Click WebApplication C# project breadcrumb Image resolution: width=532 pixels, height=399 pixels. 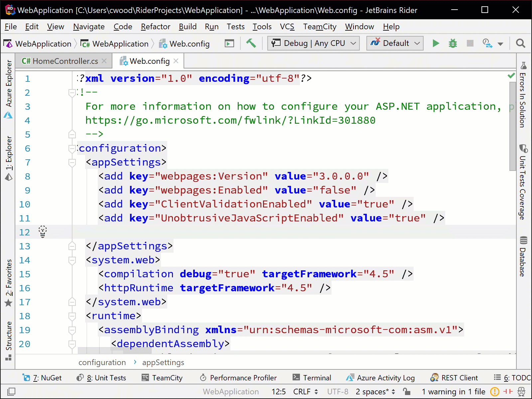tap(115, 44)
